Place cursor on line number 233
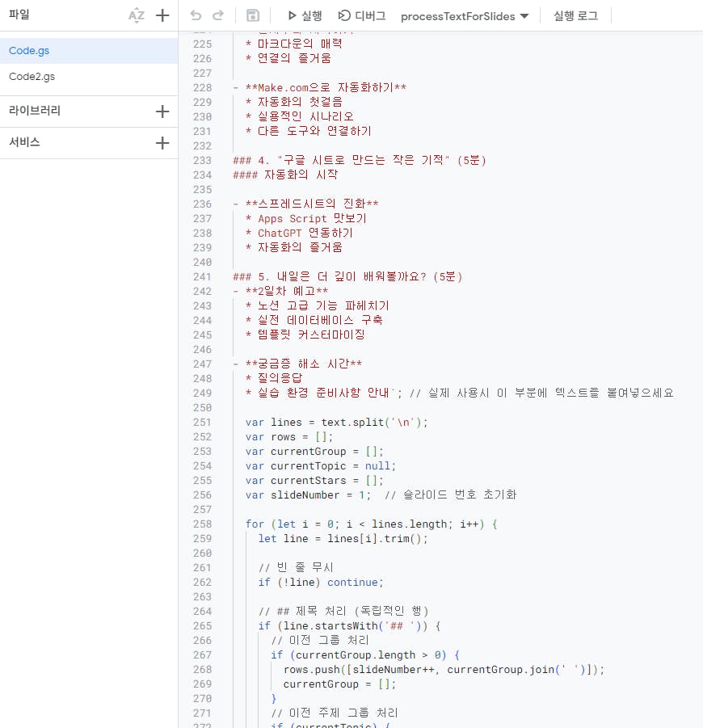703x728 pixels. pyautogui.click(x=202, y=160)
